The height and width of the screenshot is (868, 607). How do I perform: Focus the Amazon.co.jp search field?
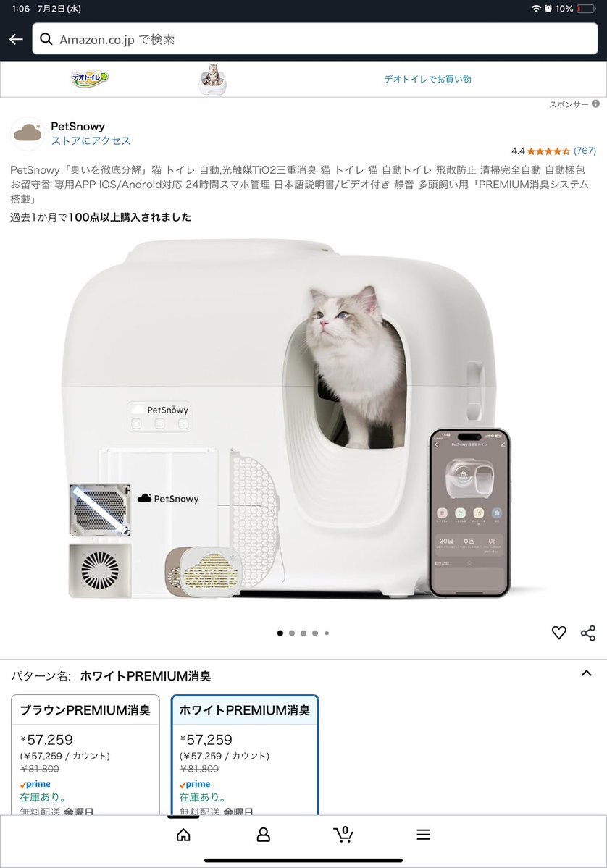tap(315, 39)
